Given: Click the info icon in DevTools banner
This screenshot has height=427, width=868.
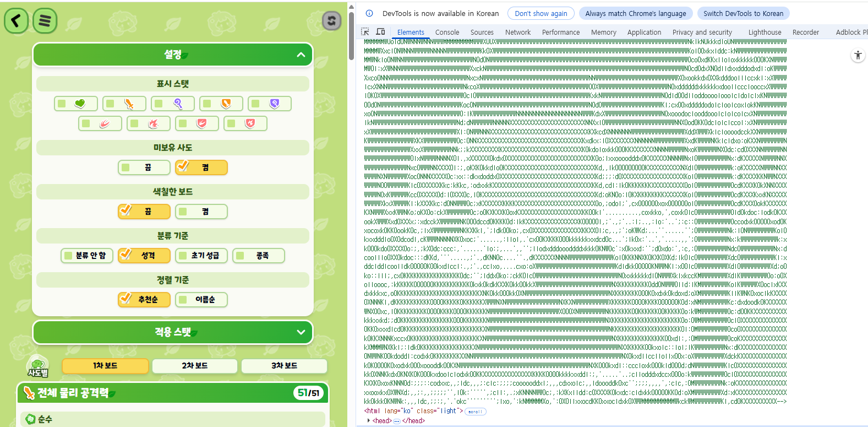Looking at the screenshot, I should 369,13.
